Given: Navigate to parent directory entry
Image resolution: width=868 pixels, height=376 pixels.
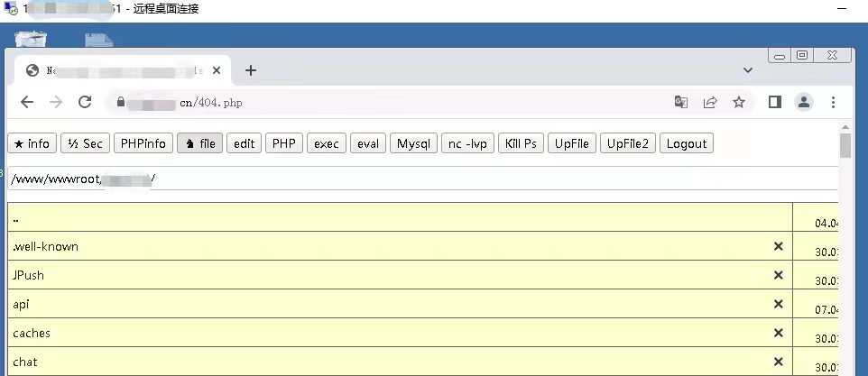Looking at the screenshot, I should point(16,218).
